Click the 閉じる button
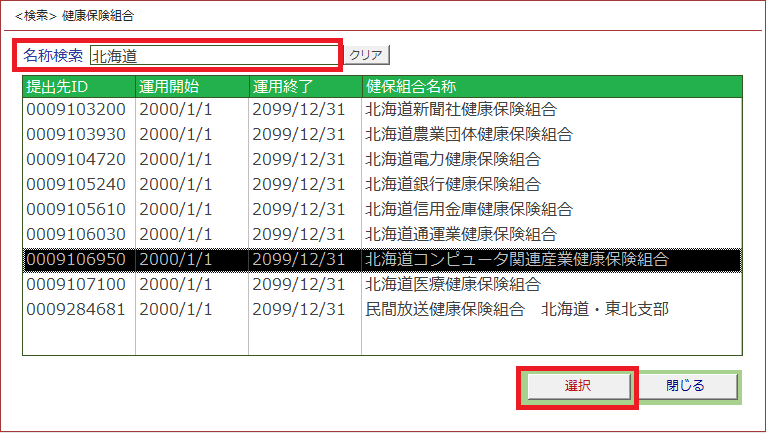 click(x=686, y=386)
